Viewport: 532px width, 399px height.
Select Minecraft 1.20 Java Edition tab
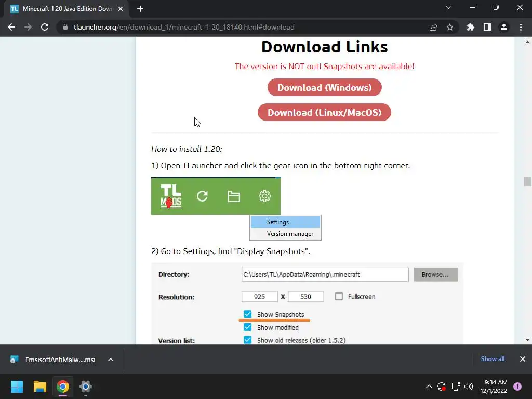pos(66,9)
